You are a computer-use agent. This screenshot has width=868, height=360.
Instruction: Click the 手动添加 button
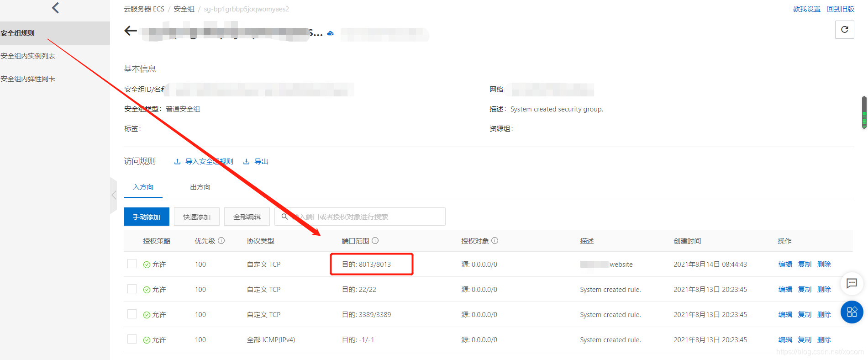[x=147, y=217]
